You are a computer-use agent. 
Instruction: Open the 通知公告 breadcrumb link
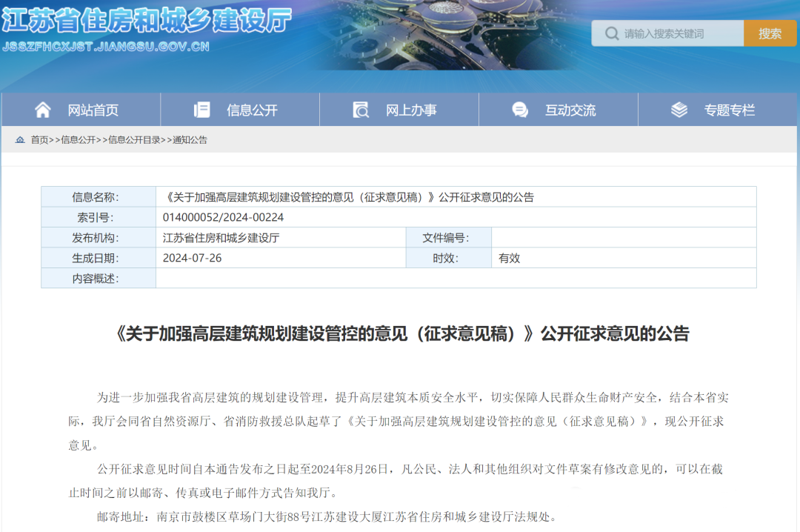coord(190,140)
